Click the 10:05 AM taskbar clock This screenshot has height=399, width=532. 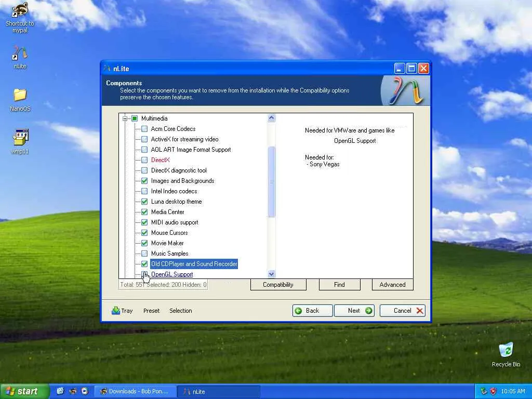tap(513, 391)
